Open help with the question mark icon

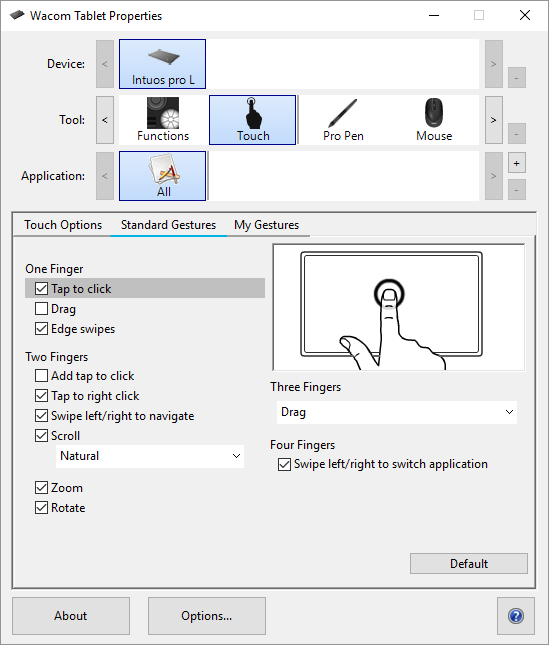coord(516,616)
